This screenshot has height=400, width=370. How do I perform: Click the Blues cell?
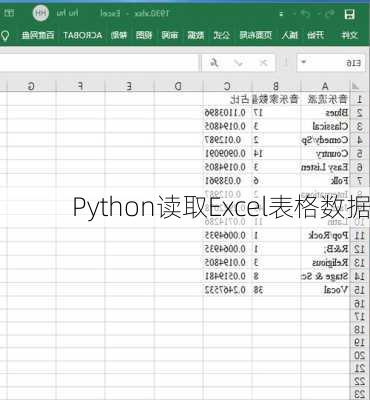[325, 113]
